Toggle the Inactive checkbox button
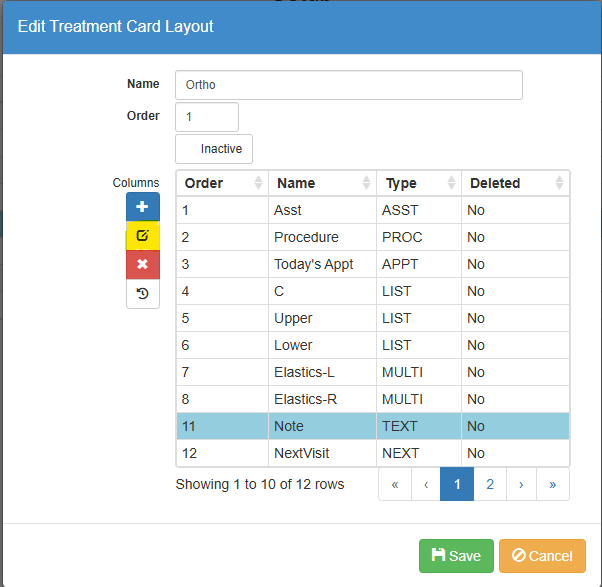The width and height of the screenshot is (602, 587). 214,149
